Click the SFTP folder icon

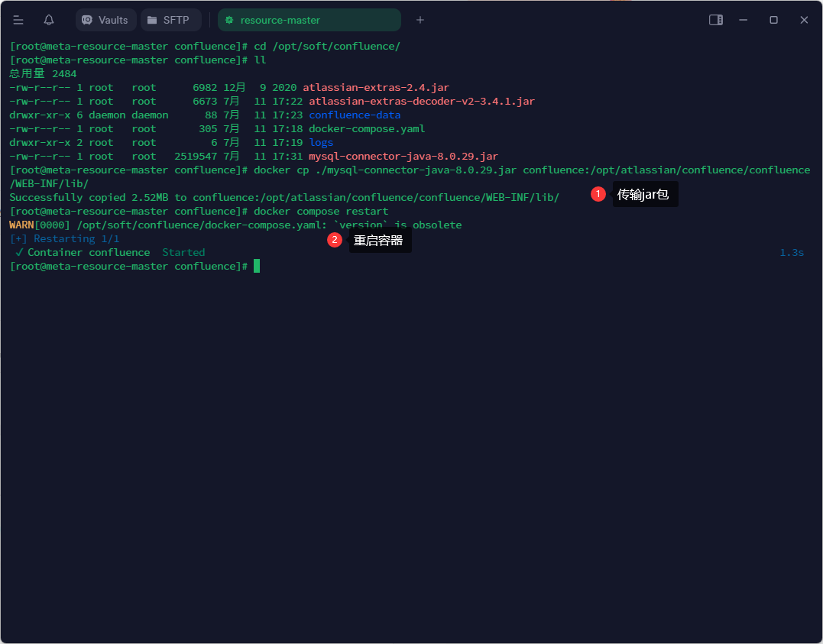(152, 20)
